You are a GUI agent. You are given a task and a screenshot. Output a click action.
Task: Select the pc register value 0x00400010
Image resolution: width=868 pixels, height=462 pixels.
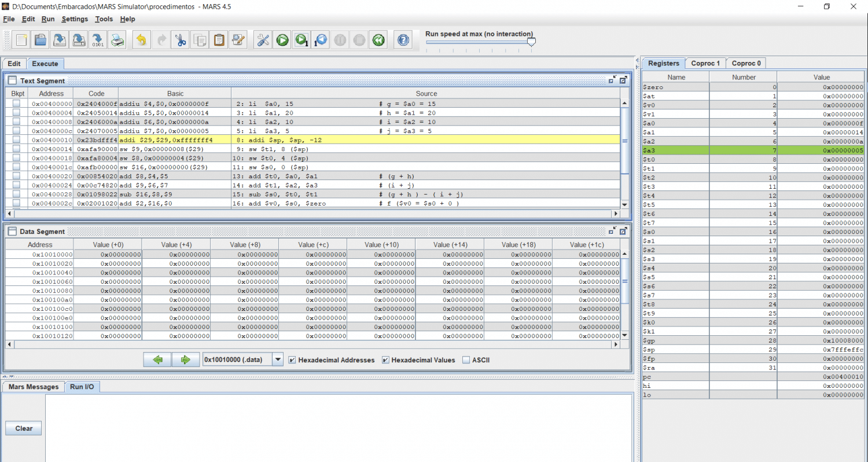tap(821, 377)
